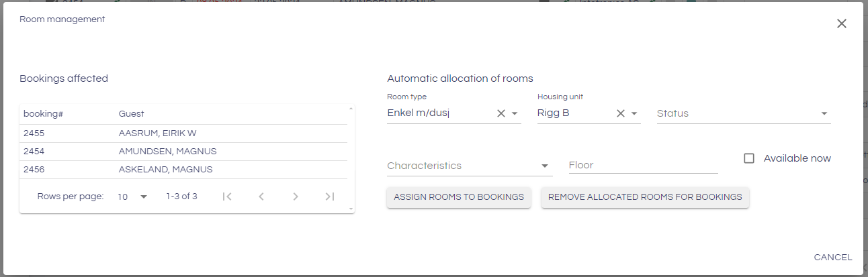The width and height of the screenshot is (868, 277).
Task: Click Remove Allocated Rooms for Bookings
Action: (645, 197)
